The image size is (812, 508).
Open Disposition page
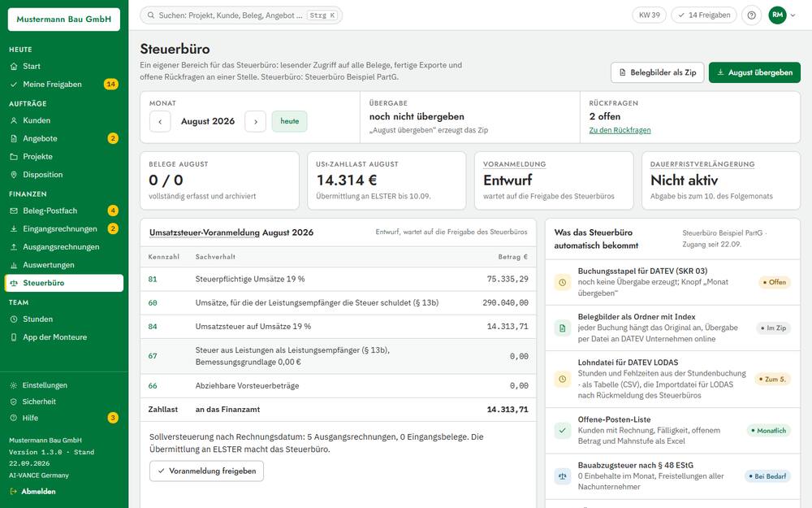click(64, 175)
